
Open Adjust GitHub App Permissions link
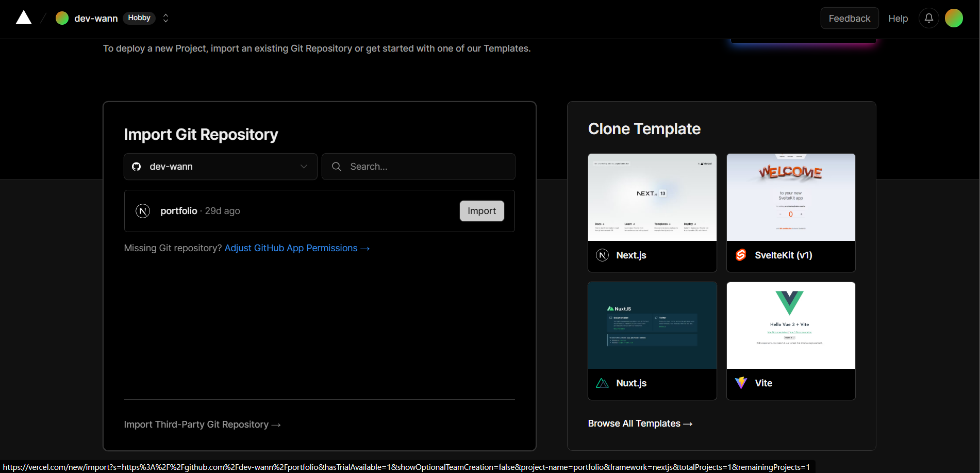click(x=297, y=248)
